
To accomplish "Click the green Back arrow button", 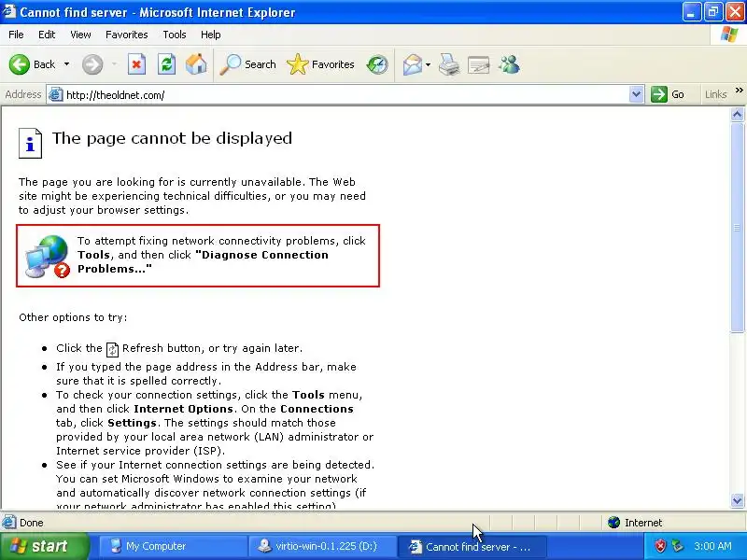I will 20,64.
